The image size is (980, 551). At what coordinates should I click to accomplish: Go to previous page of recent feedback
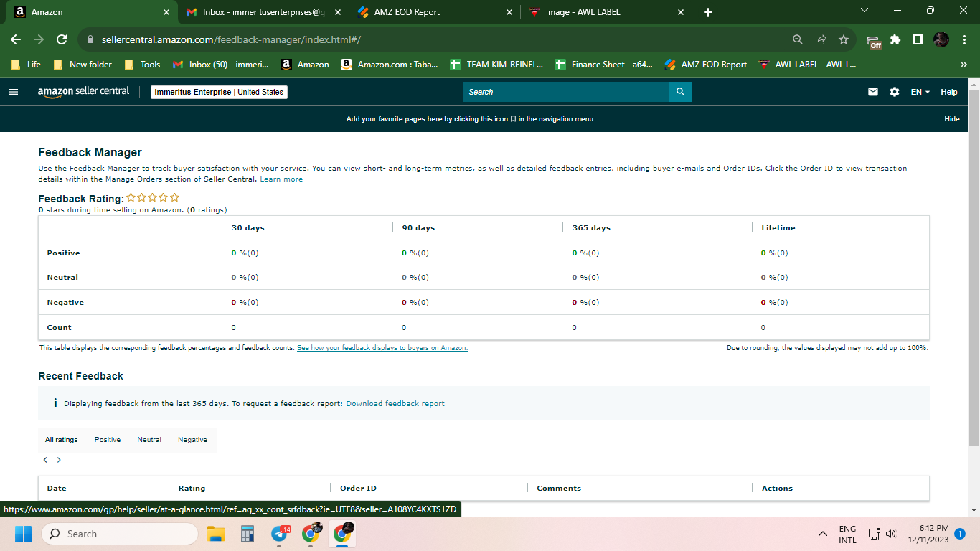coord(45,460)
